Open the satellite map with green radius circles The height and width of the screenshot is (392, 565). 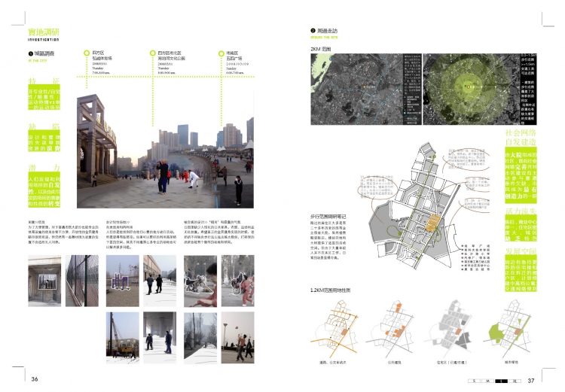click(480, 90)
